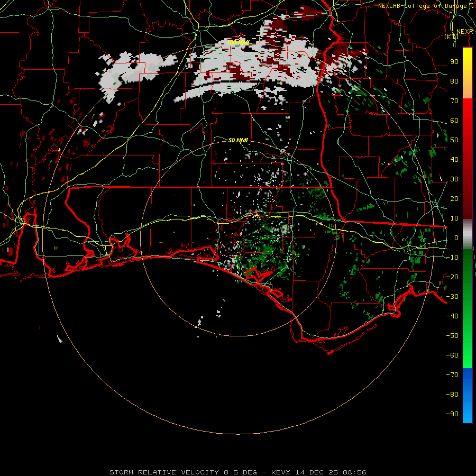Click the 50 value on velocity scale

coord(454,140)
